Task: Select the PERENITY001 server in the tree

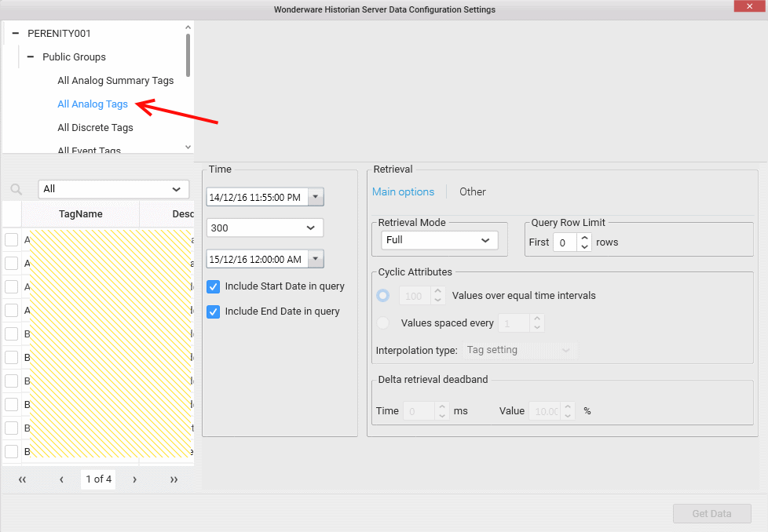Action: click(59, 33)
